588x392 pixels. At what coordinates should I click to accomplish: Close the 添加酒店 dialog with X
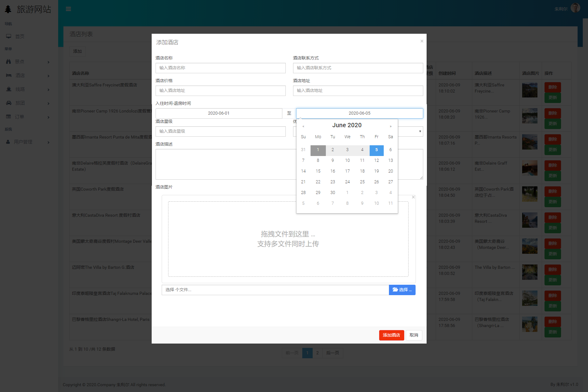pyautogui.click(x=422, y=41)
